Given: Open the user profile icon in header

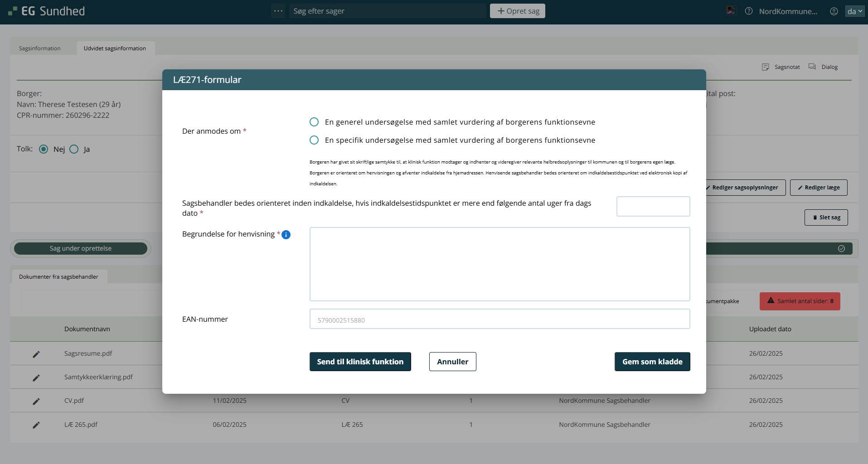Looking at the screenshot, I should tap(834, 11).
